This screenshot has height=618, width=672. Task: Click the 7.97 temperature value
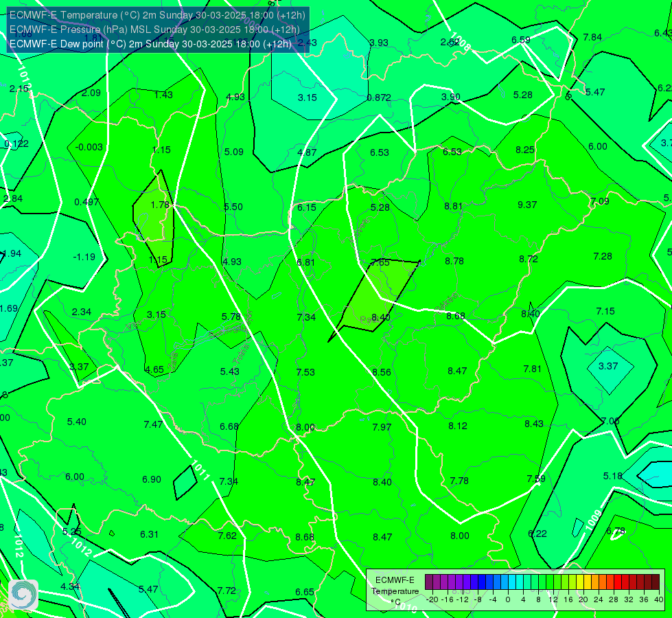pos(382,426)
